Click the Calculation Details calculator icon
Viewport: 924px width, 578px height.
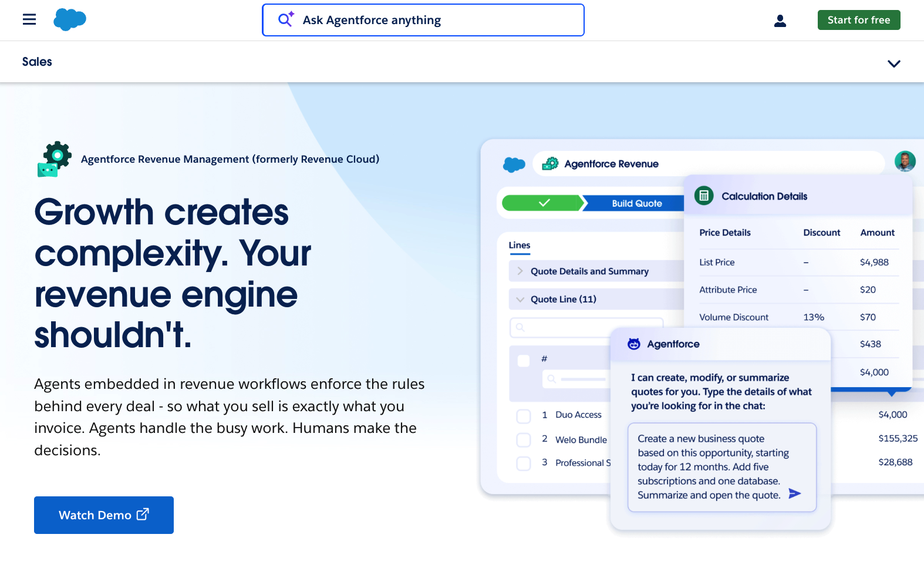704,196
